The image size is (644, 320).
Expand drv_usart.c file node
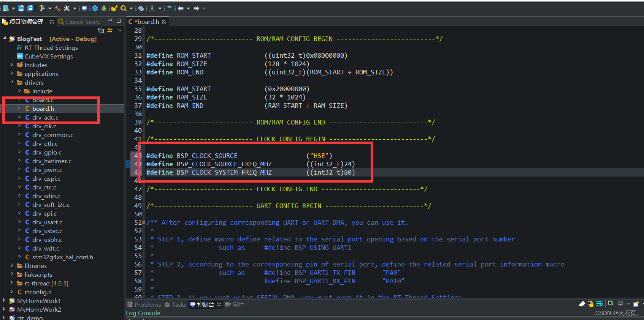coord(19,222)
